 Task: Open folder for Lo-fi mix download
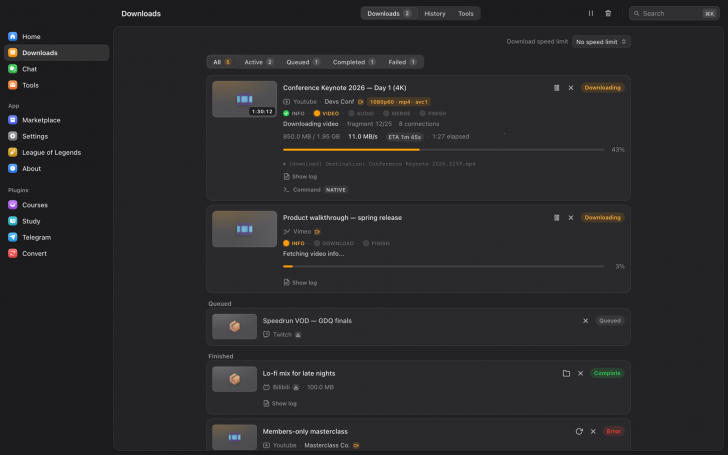click(x=566, y=373)
